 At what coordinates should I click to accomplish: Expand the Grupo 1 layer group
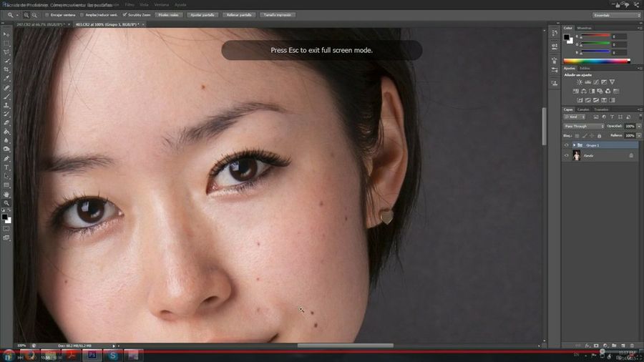(574, 145)
